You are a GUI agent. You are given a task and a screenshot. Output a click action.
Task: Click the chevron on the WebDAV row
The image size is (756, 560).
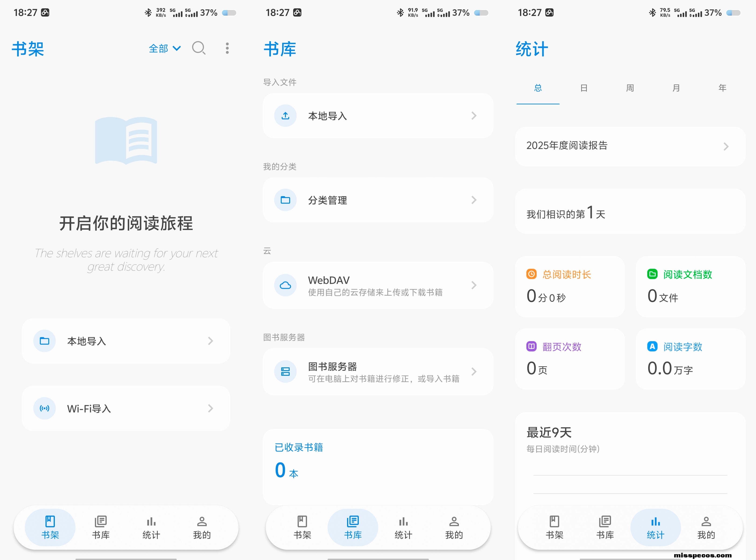click(474, 285)
